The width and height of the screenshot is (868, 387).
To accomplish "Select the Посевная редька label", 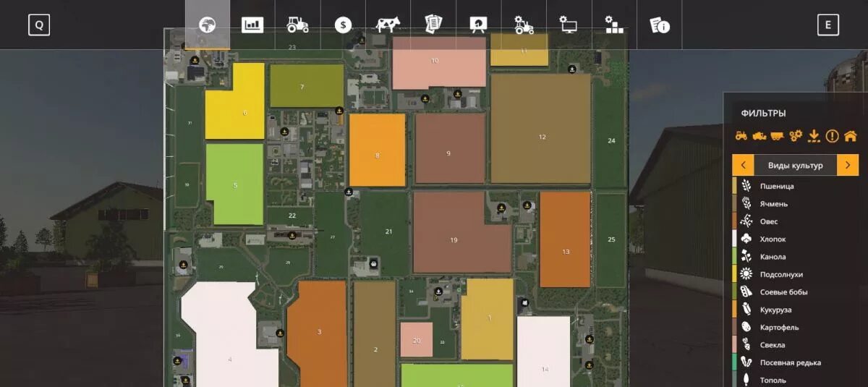I will coord(790,362).
